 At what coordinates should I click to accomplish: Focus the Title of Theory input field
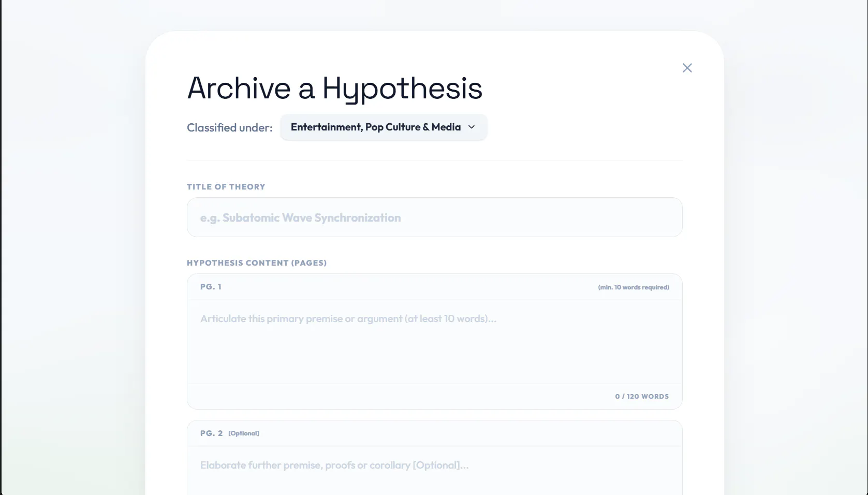click(x=434, y=217)
